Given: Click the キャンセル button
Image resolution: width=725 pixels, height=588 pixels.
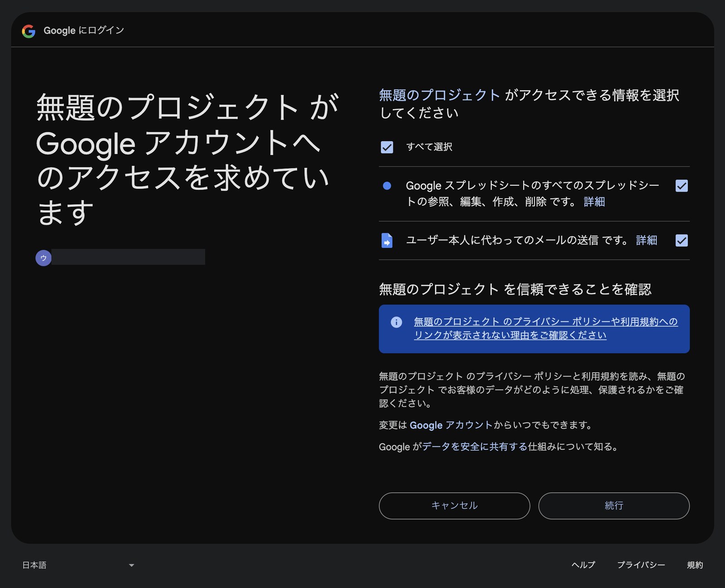Looking at the screenshot, I should point(454,506).
